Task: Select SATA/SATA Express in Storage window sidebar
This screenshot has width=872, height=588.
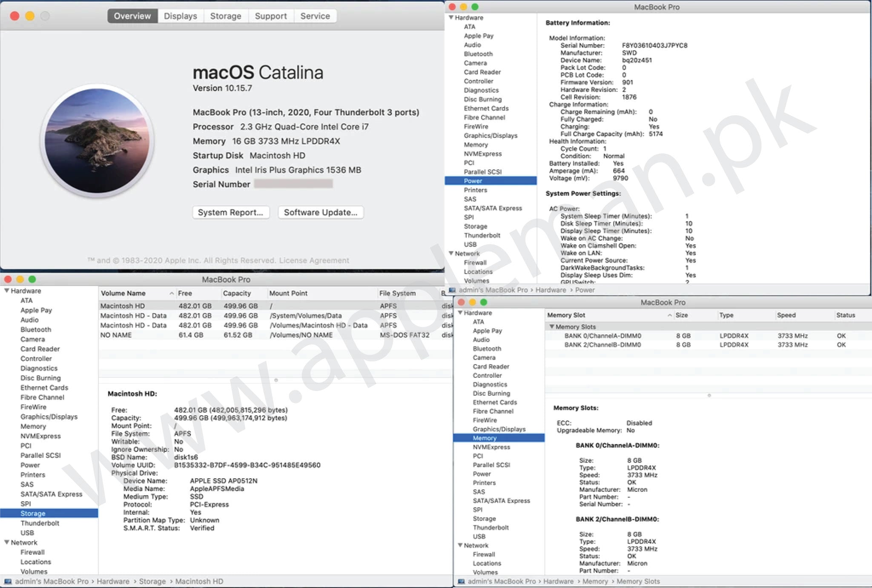Action: click(x=52, y=494)
